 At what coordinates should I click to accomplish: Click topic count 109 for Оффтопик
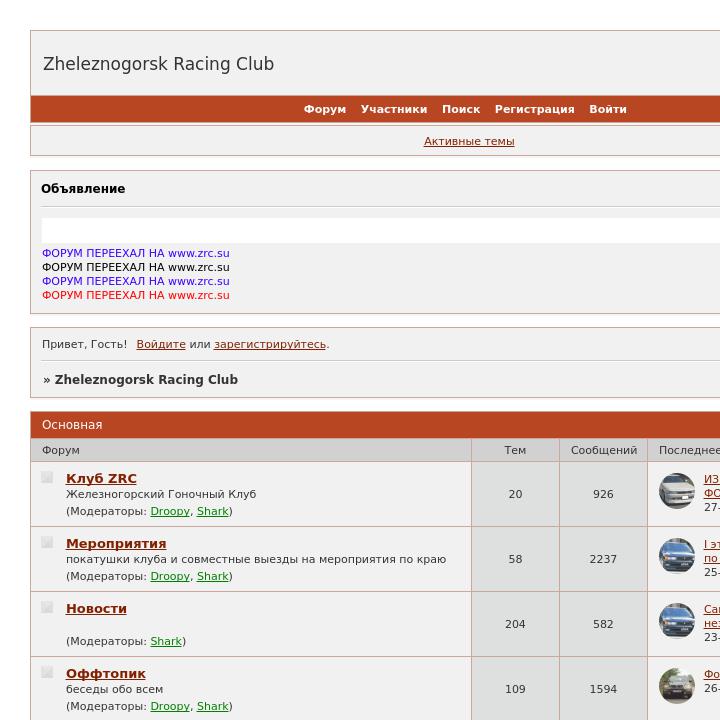click(x=515, y=689)
